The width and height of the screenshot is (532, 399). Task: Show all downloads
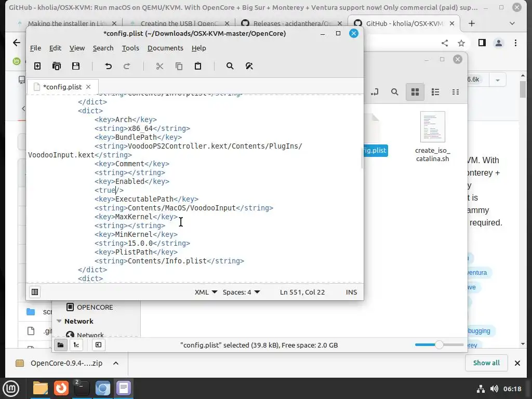[486, 363]
